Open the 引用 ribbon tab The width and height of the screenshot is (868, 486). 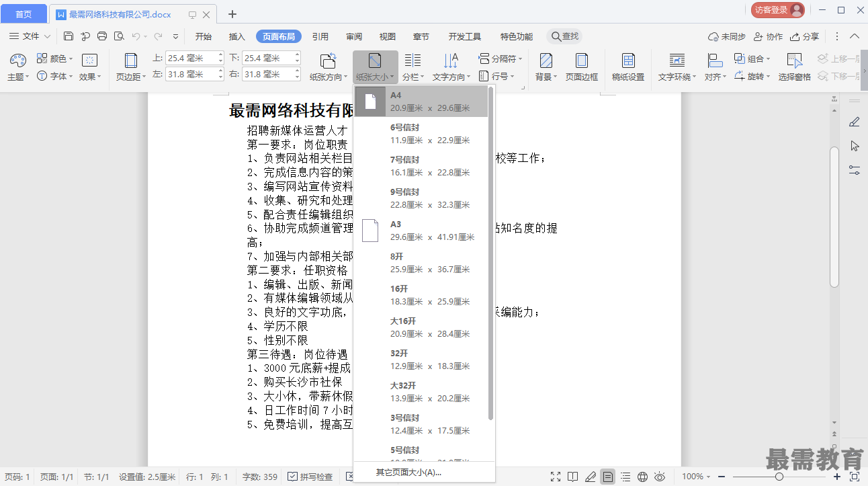[320, 36]
